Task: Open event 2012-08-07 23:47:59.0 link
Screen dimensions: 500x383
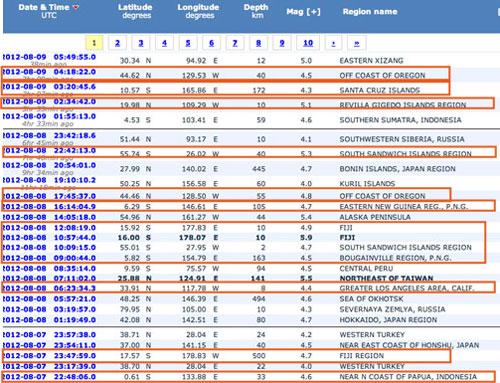Action: pos(49,356)
